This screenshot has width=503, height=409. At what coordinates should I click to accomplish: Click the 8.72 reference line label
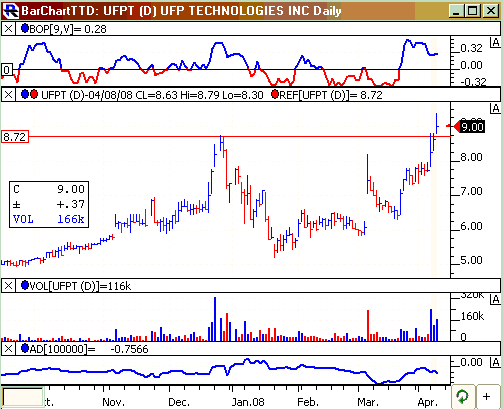coord(15,137)
